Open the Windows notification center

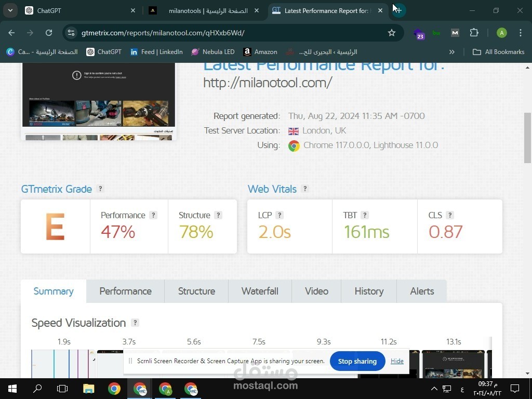(515, 389)
